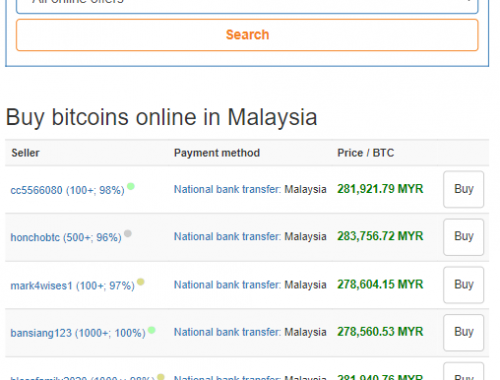Open National bank transfer link in cc5566080 row

(227, 189)
